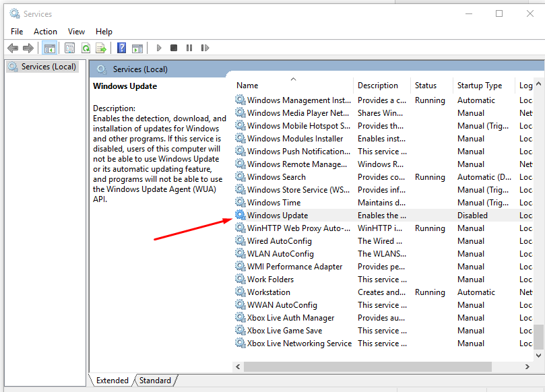Select the Windows Update service name
This screenshot has height=392, width=545.
[x=278, y=216]
